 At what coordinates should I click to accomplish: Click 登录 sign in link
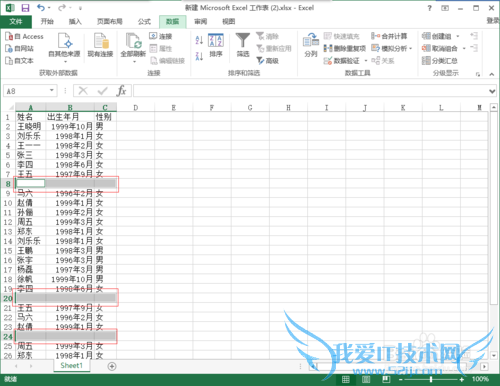pyautogui.click(x=493, y=21)
